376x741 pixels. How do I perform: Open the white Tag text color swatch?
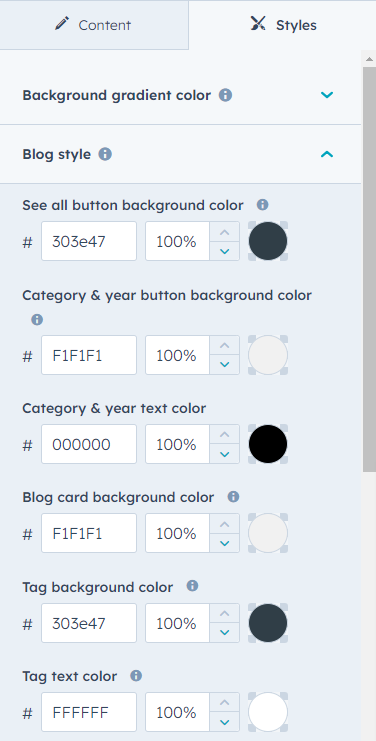(x=268, y=712)
